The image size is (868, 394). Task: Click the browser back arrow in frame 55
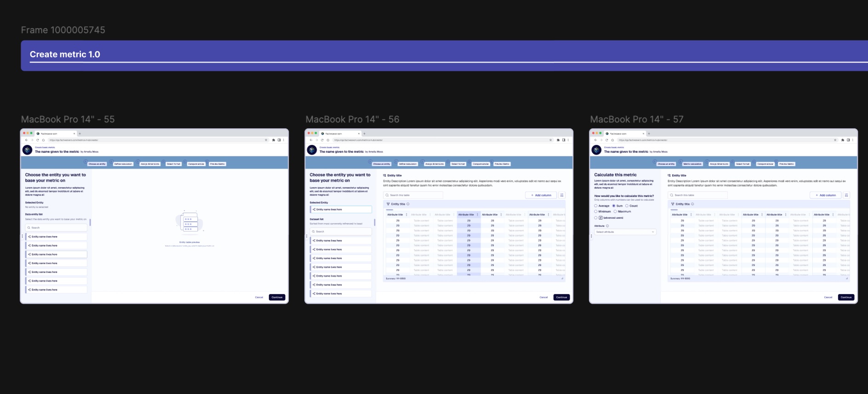26,140
